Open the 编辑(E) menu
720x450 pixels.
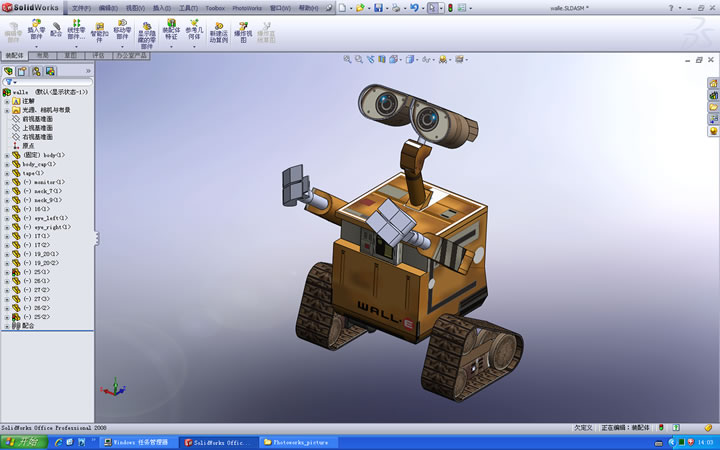[108, 8]
